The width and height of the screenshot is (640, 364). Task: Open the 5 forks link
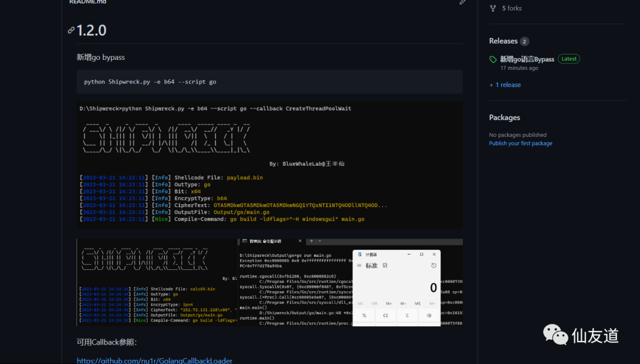point(511,8)
